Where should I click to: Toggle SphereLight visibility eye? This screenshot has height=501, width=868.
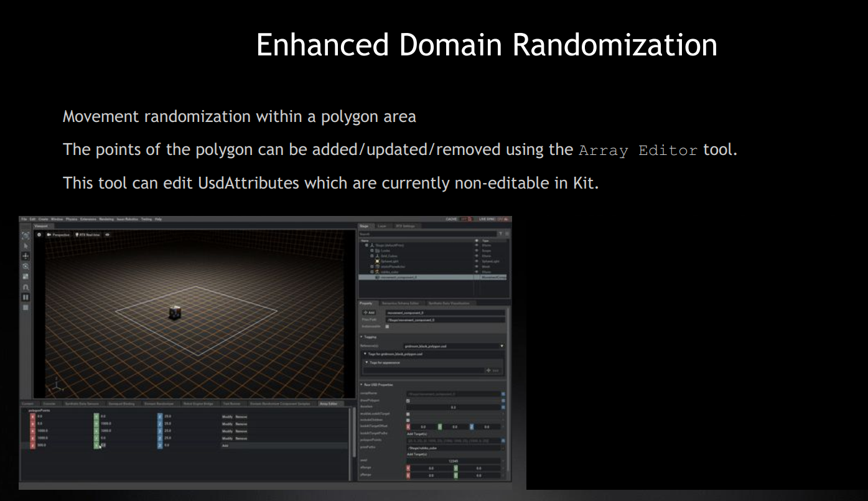point(477,261)
